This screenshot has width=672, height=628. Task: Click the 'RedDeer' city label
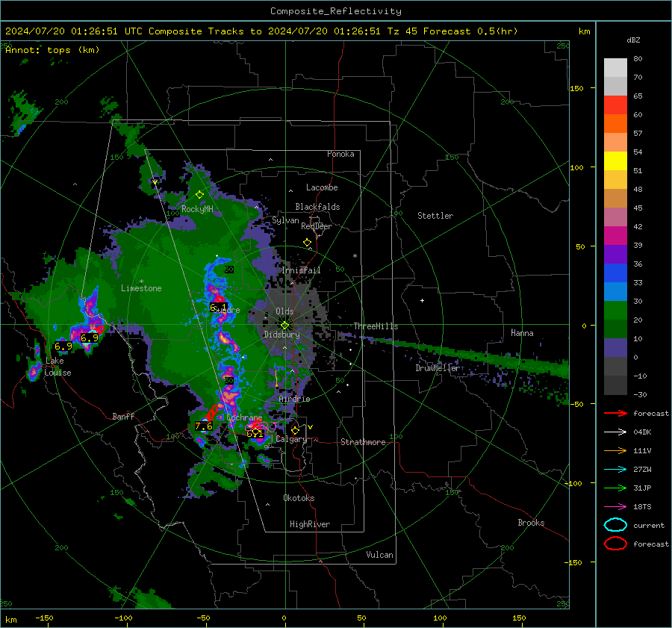coord(317,226)
